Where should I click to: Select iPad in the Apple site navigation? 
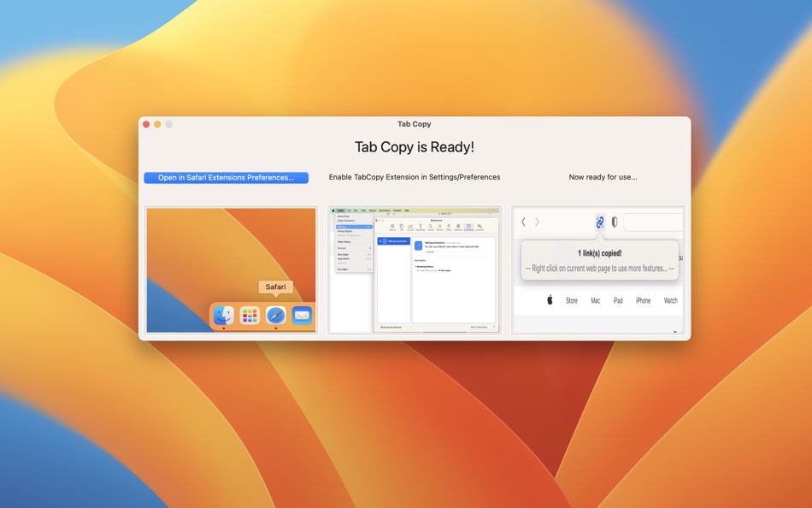pyautogui.click(x=618, y=301)
